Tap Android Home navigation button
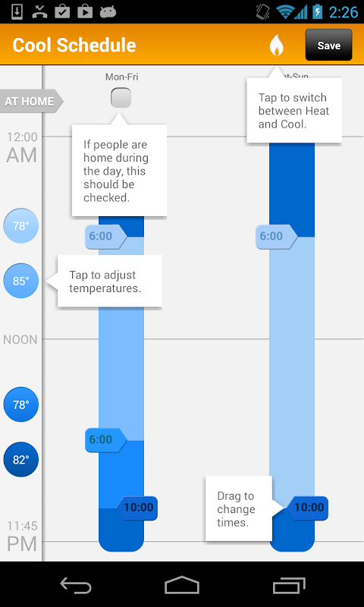 click(x=182, y=585)
